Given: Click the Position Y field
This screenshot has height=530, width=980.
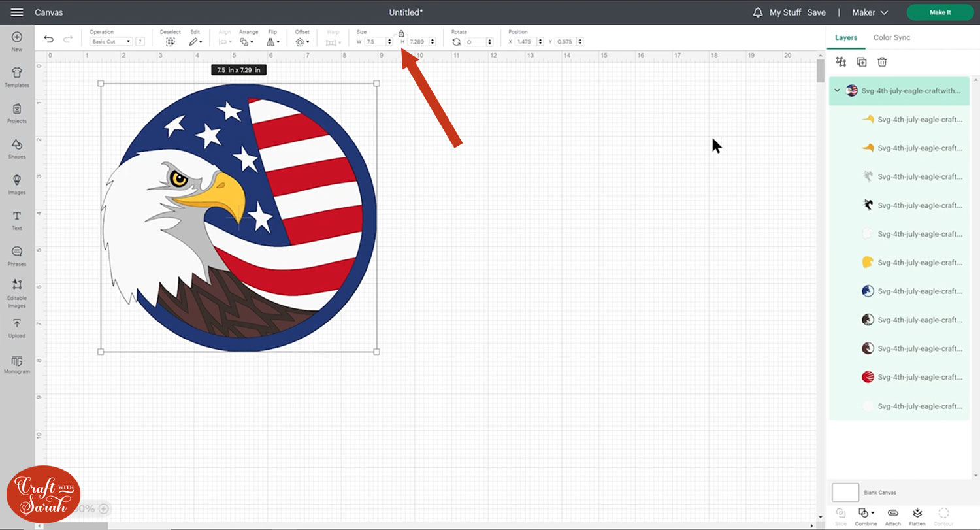Looking at the screenshot, I should click(x=566, y=42).
